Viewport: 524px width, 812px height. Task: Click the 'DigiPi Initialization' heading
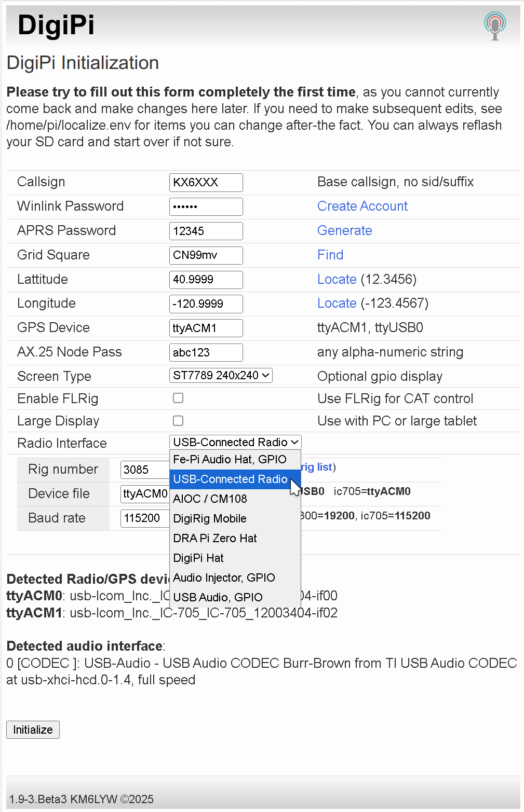tap(83, 63)
